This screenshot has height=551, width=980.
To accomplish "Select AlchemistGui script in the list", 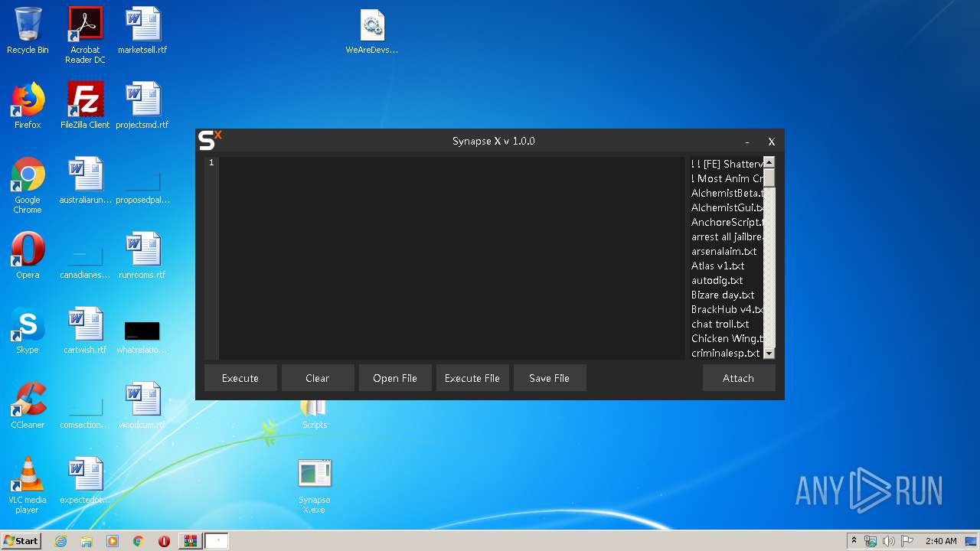I will click(727, 207).
